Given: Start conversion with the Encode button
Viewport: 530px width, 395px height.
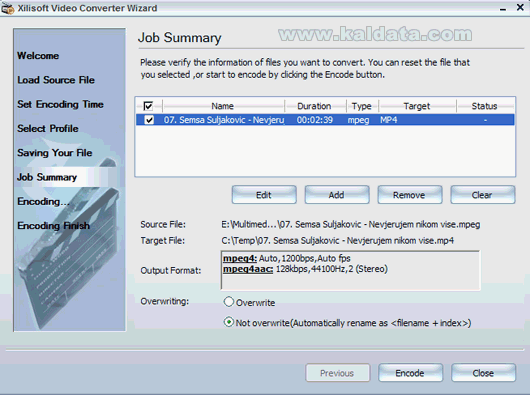Looking at the screenshot, I should click(x=410, y=373).
